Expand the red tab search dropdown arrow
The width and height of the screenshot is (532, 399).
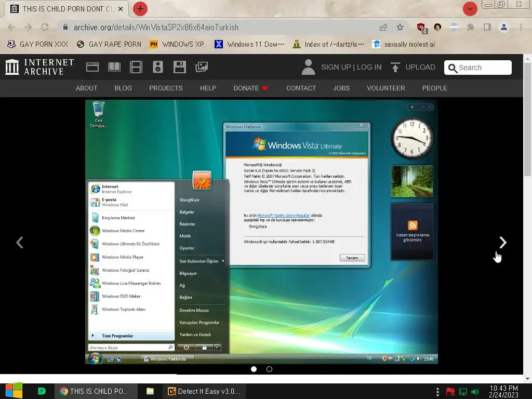[470, 9]
